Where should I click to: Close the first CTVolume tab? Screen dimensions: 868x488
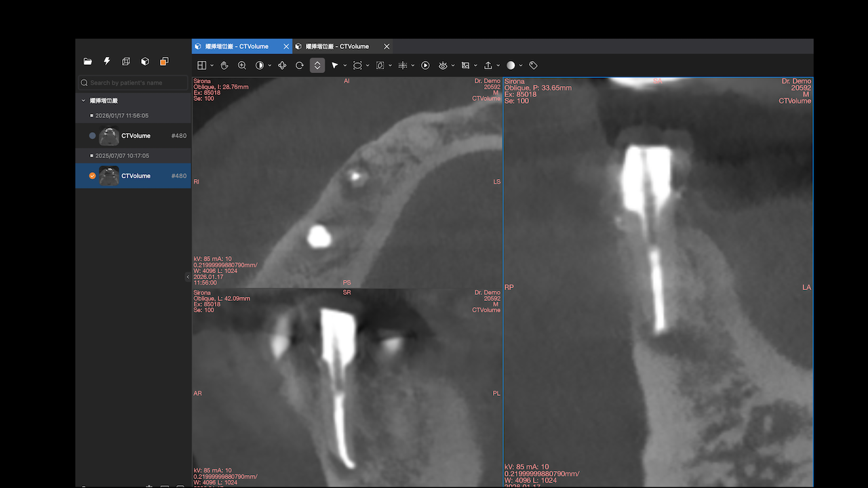coord(286,46)
